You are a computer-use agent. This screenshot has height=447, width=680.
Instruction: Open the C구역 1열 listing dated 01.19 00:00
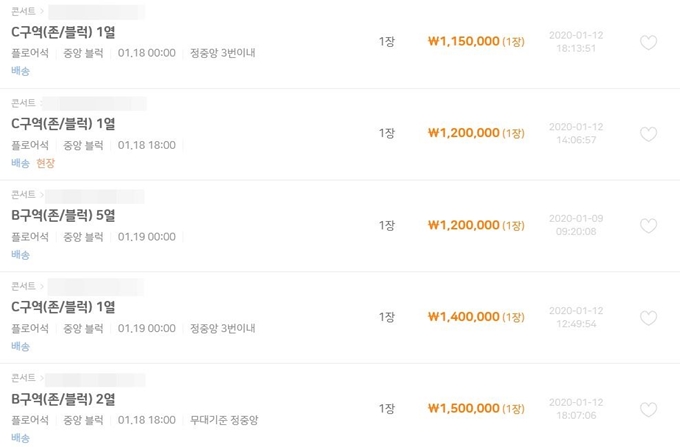point(63,307)
